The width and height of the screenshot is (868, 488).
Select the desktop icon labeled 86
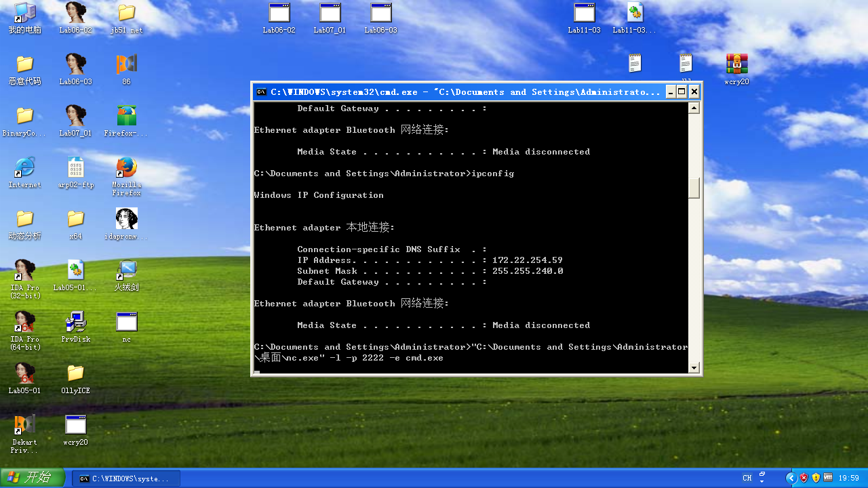coord(126,70)
